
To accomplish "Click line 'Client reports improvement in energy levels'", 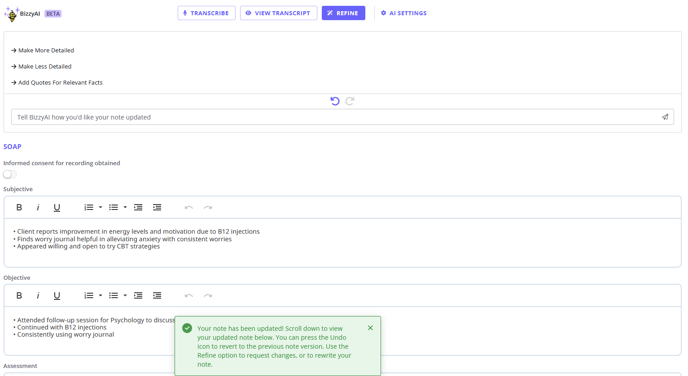I will point(136,231).
